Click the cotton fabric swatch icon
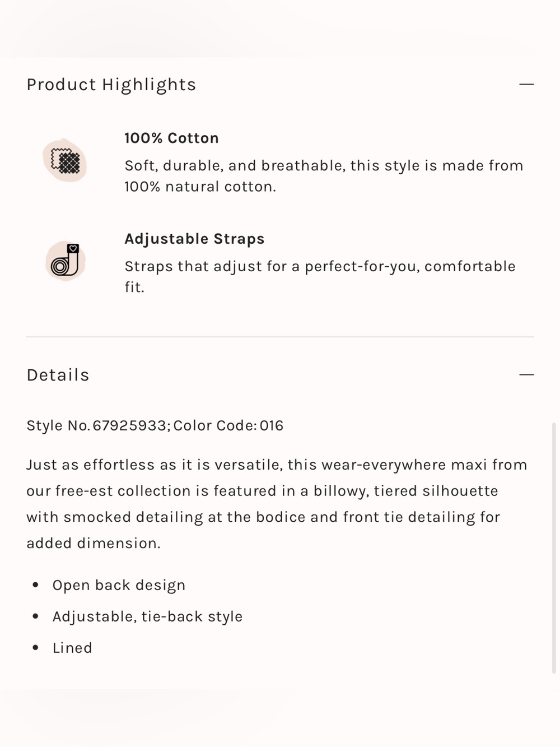Viewport: 560px width, 747px height. tap(65, 161)
